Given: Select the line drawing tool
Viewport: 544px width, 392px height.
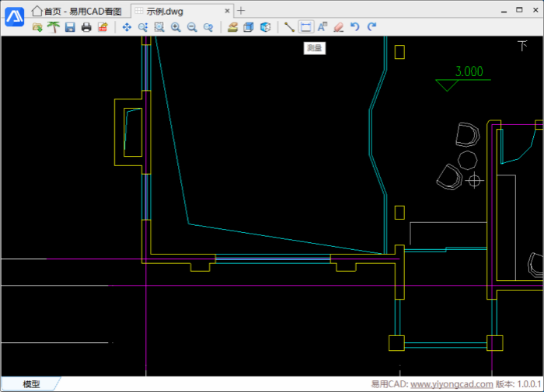Looking at the screenshot, I should (x=289, y=27).
